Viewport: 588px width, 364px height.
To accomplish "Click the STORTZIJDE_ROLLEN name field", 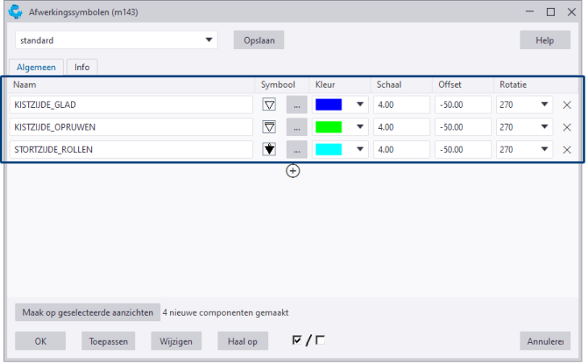I will pos(131,150).
